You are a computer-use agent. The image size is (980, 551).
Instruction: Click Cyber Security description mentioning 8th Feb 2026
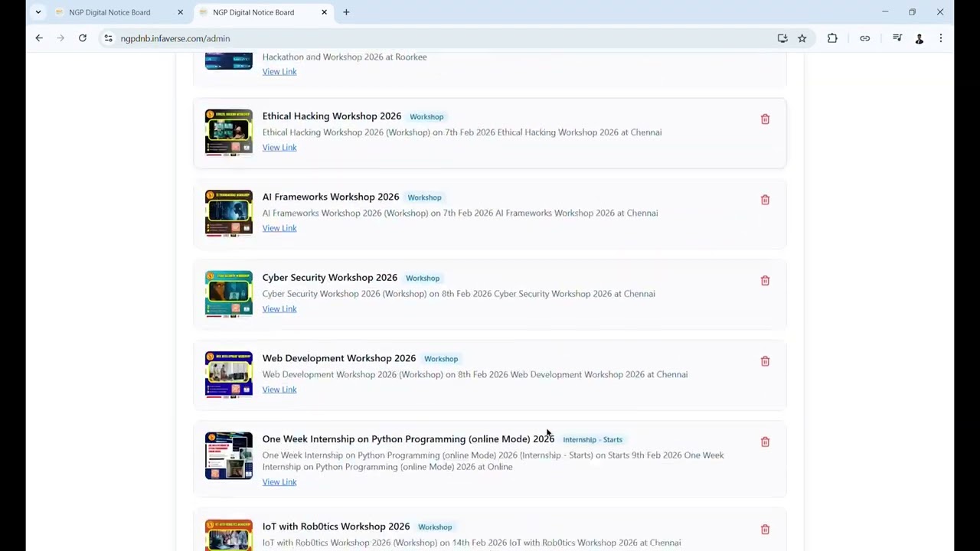(459, 294)
